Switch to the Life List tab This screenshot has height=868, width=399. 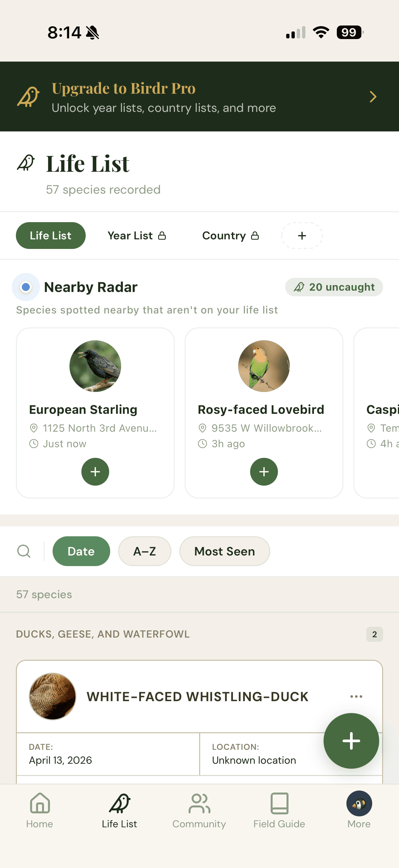(51, 235)
